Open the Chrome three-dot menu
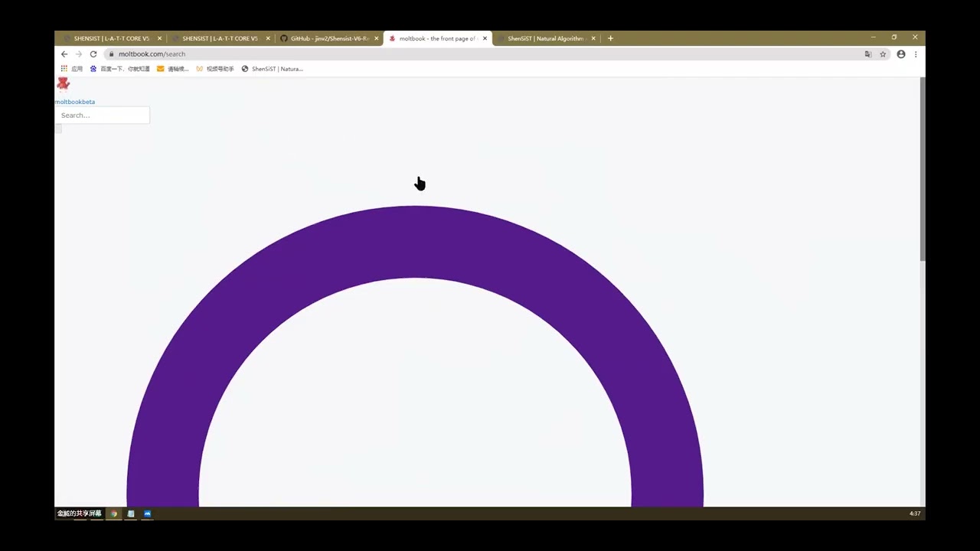Viewport: 980px width, 551px height. click(x=916, y=54)
